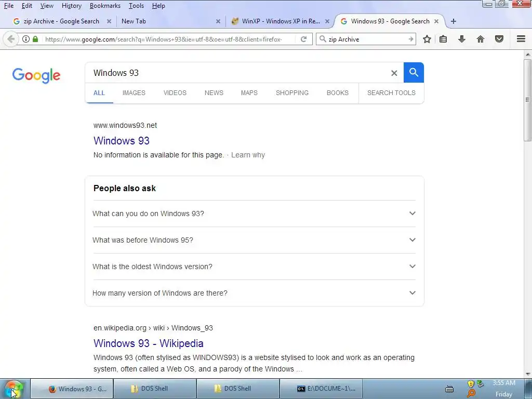Screen dimensions: 532x399
Task: Click www.windows93.net URL text
Action: pos(125,126)
